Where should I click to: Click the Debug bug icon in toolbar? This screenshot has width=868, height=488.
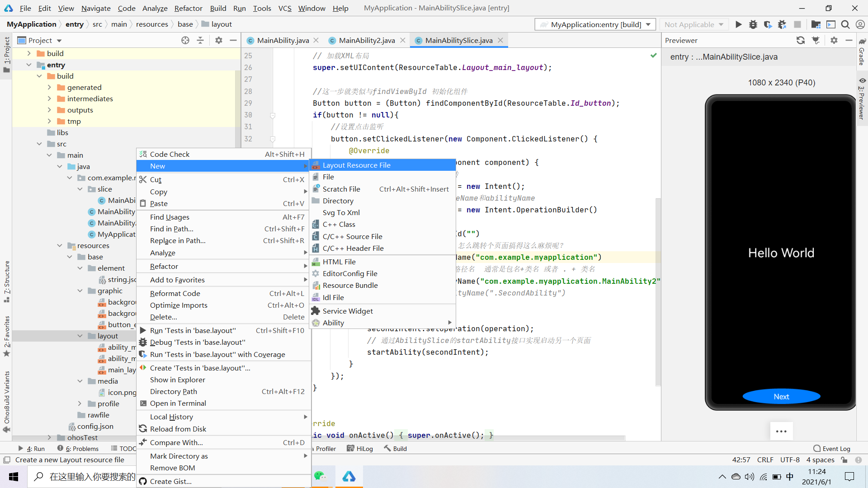(753, 24)
